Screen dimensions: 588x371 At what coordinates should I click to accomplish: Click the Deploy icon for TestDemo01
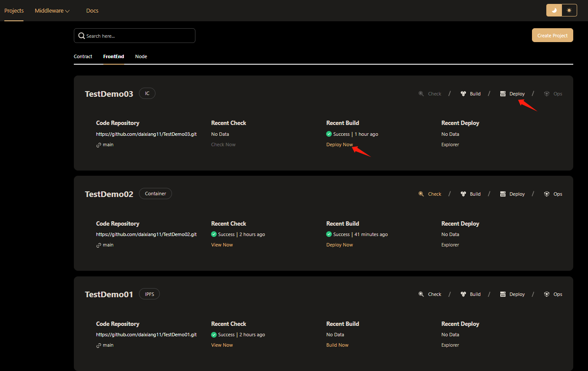coord(503,294)
